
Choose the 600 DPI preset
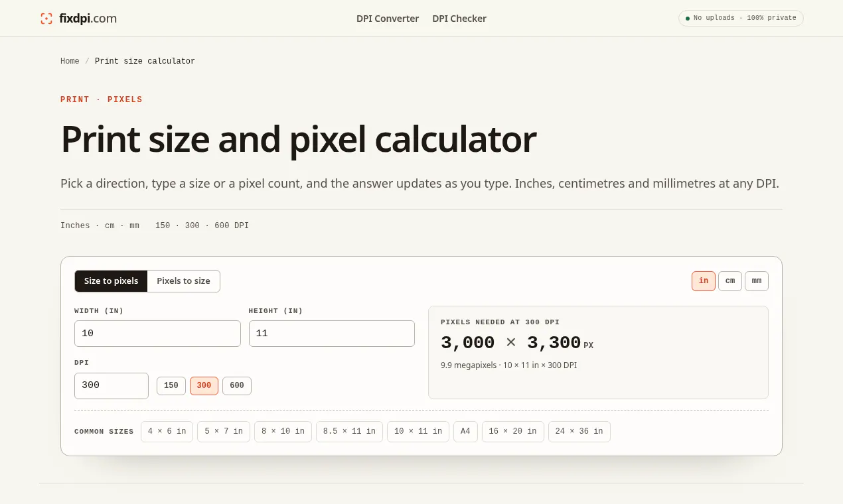(237, 386)
